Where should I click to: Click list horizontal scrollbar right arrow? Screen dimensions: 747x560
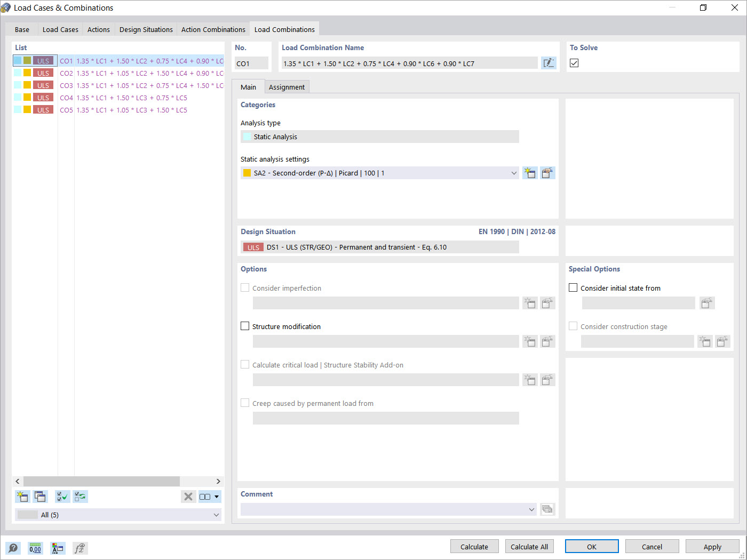(x=218, y=481)
